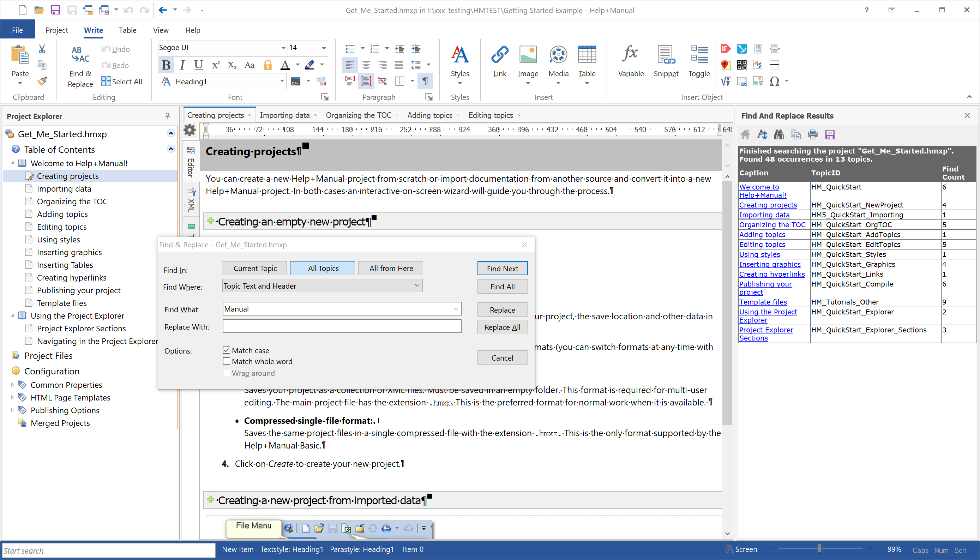This screenshot has height=560, width=980.
Task: Click the home icon in results panel
Action: 745,134
